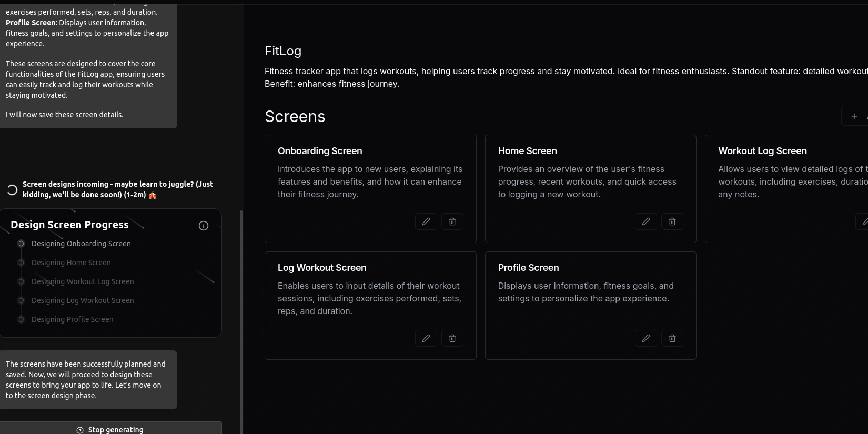The image size is (868, 434).
Task: Click the Designing Workout Log Screen step
Action: [x=83, y=281]
